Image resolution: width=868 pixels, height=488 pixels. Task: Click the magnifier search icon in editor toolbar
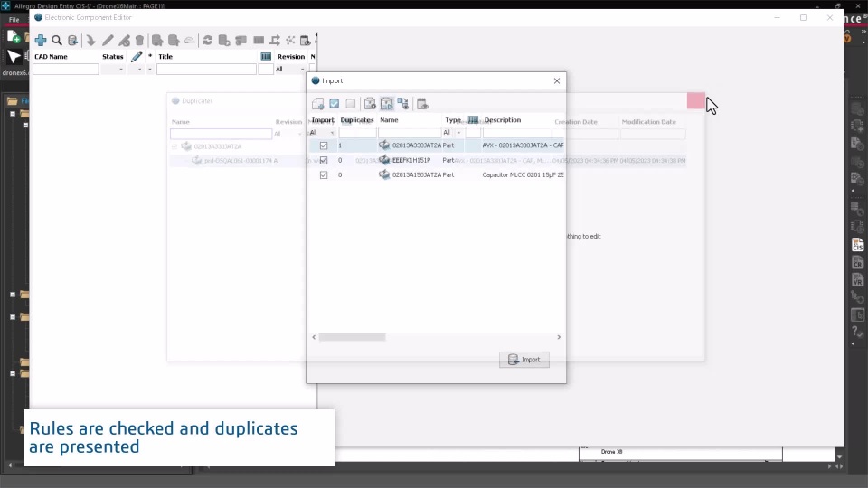coord(56,40)
